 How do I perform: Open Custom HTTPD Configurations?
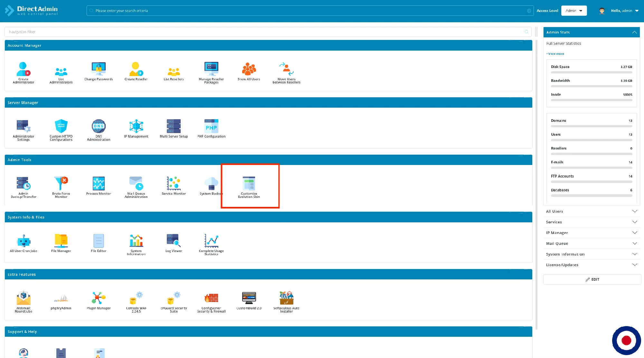pos(61,130)
